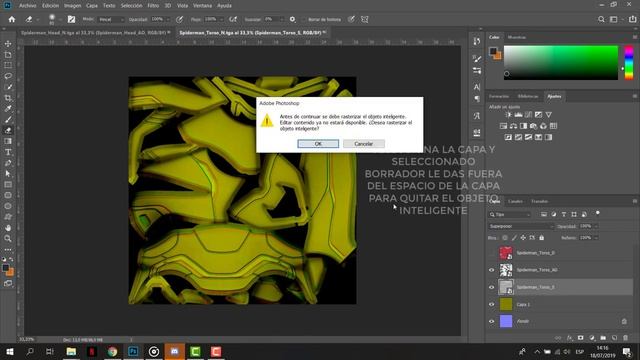Select the Eyedropper tool
The height and width of the screenshot is (360, 640).
(8, 109)
